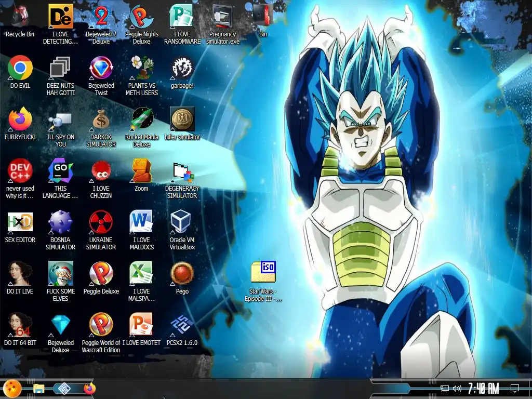Image resolution: width=532 pixels, height=399 pixels.
Task: Open the Firefox desktop shortcut
Action: [20, 119]
